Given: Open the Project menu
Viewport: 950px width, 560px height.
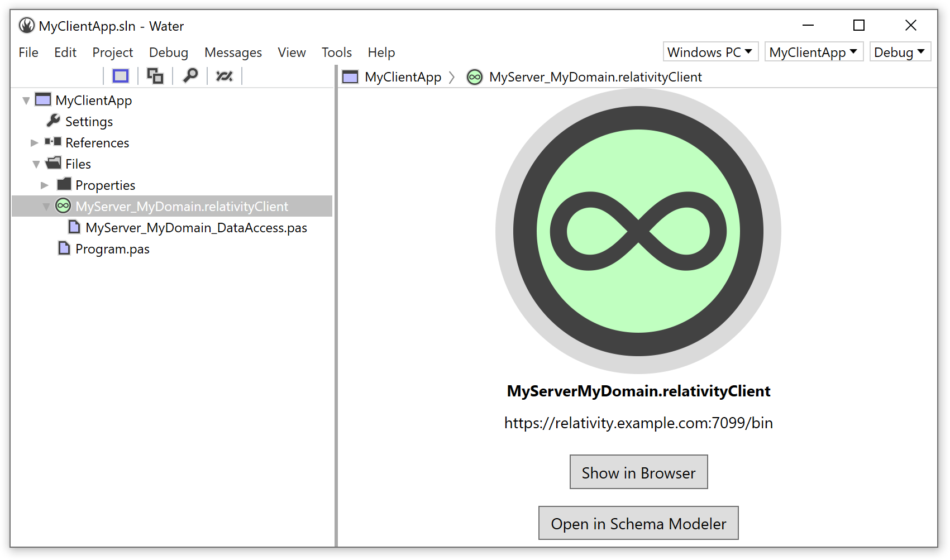Looking at the screenshot, I should (113, 52).
